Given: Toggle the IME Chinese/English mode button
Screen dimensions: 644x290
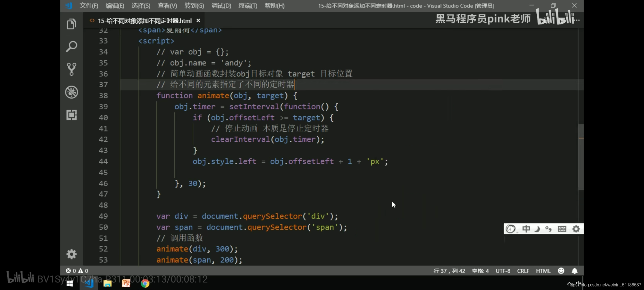Looking at the screenshot, I should coord(526,229).
